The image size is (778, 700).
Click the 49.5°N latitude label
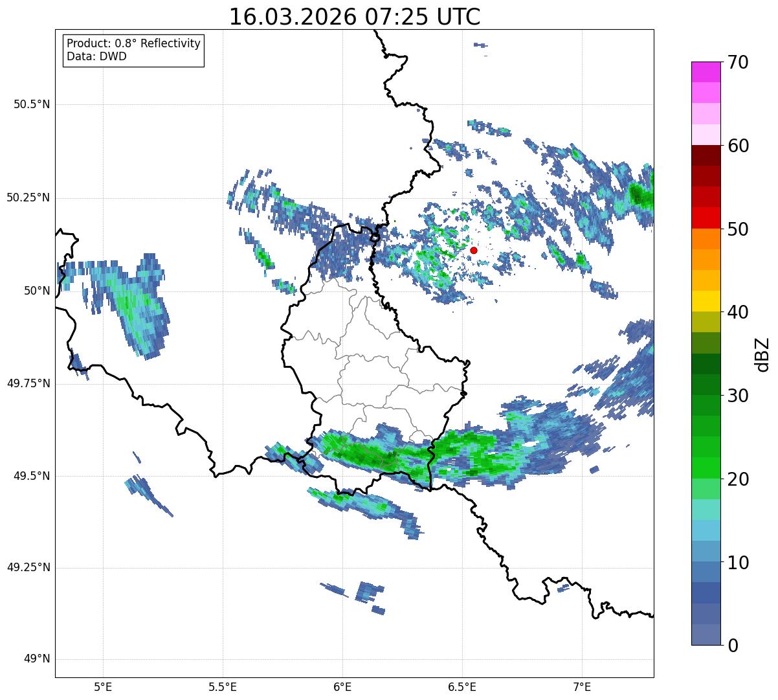pyautogui.click(x=32, y=476)
